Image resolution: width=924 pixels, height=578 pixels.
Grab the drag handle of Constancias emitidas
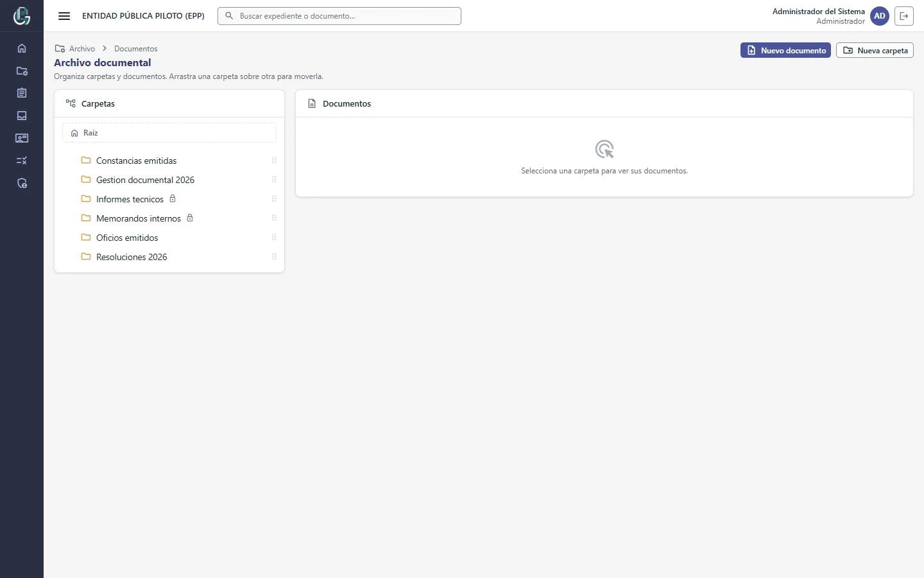[x=274, y=161]
